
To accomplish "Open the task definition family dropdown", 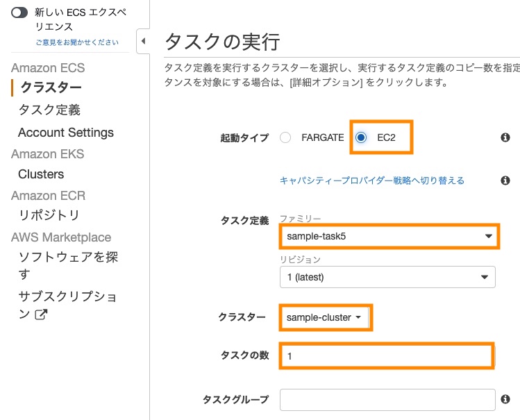I will pos(389,236).
